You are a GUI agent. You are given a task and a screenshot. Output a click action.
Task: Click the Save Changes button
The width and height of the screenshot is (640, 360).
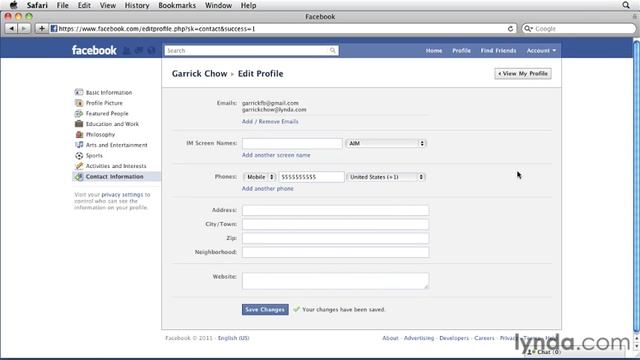[265, 309]
